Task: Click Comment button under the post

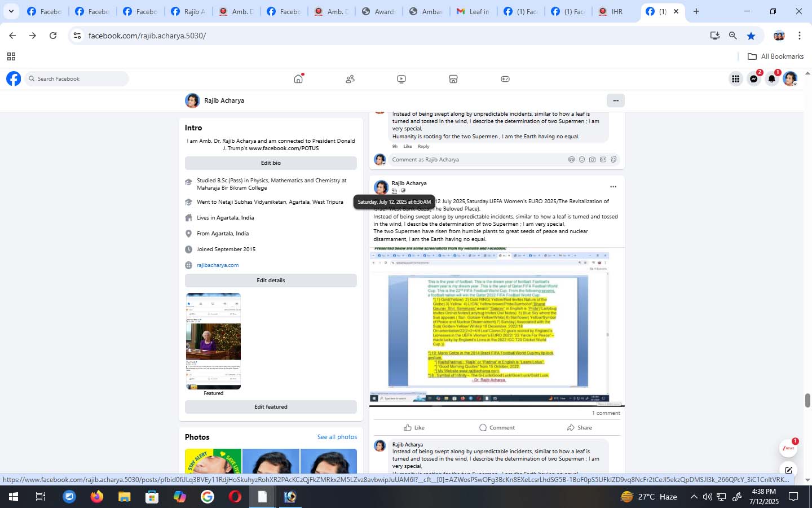Action: point(497,427)
